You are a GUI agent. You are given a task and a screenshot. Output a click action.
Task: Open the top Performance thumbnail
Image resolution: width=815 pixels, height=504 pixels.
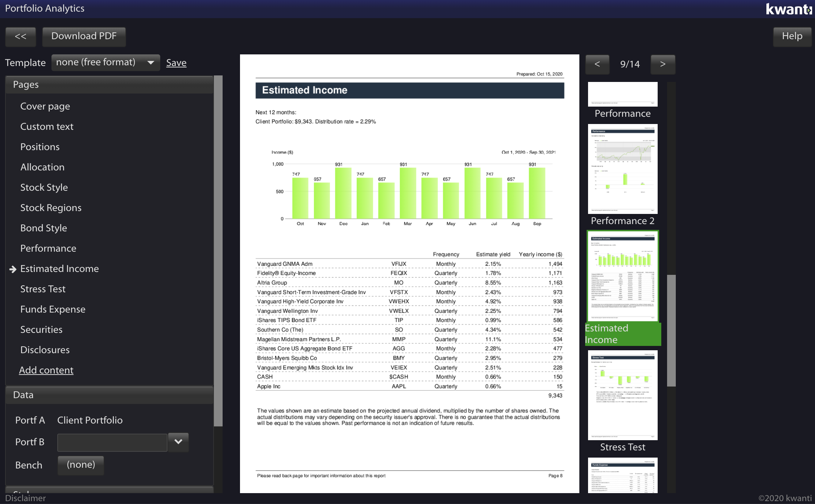622,94
